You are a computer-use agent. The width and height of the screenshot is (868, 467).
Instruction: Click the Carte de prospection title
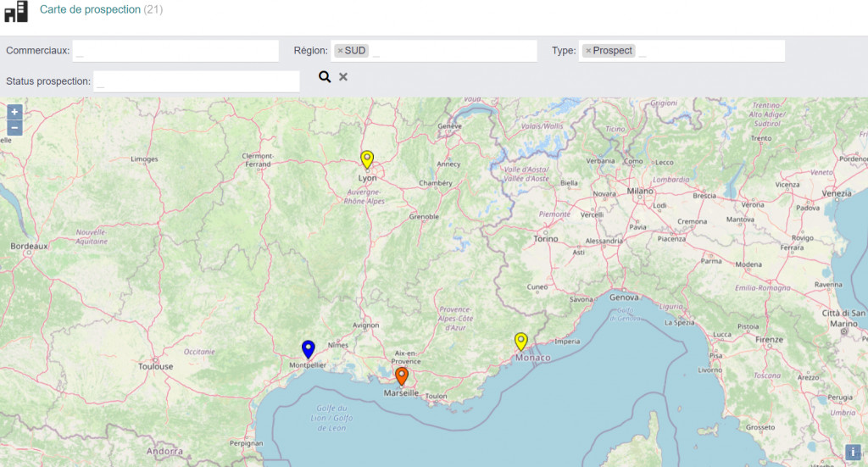click(x=90, y=10)
